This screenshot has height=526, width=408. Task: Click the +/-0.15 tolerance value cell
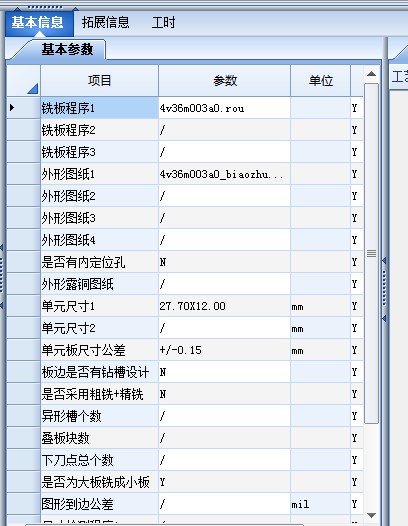point(224,350)
